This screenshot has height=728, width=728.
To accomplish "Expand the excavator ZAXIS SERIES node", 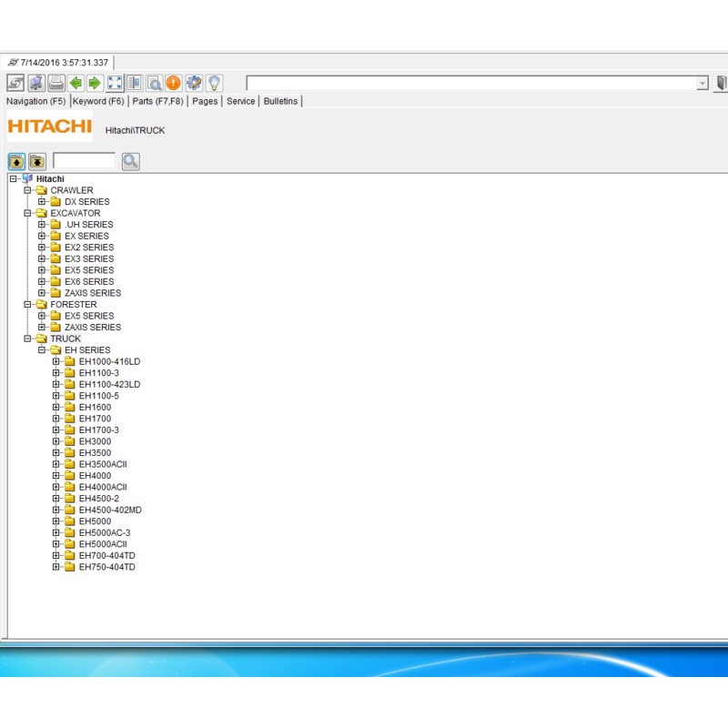I will [x=42, y=293].
